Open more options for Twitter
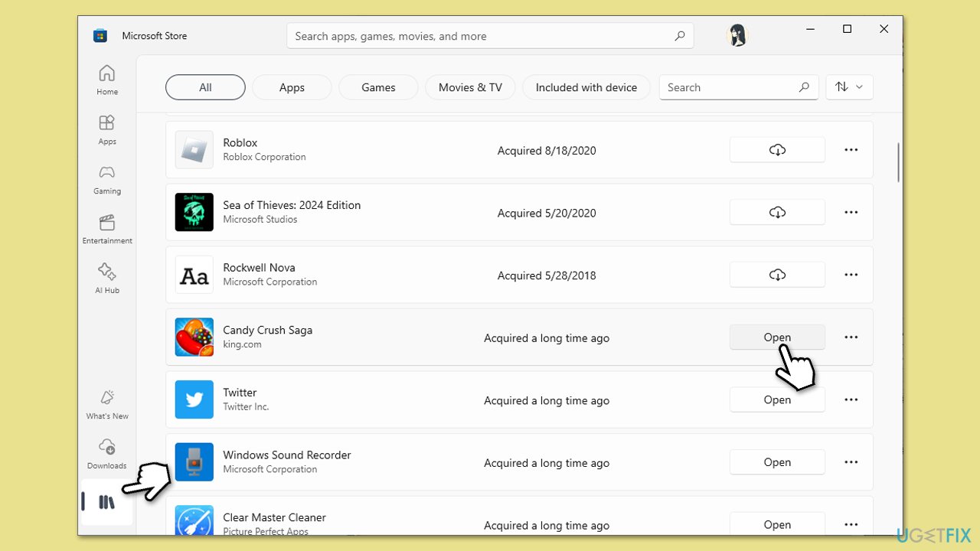980x551 pixels. 851,399
